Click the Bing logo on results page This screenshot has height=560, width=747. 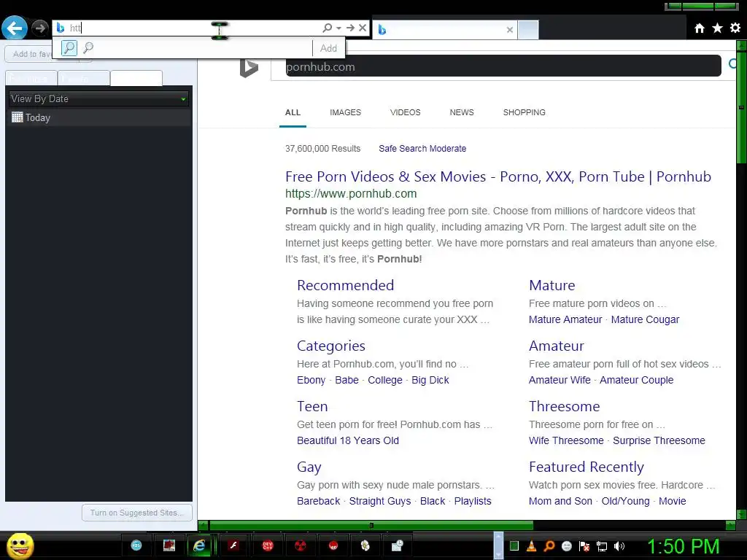coord(249,68)
